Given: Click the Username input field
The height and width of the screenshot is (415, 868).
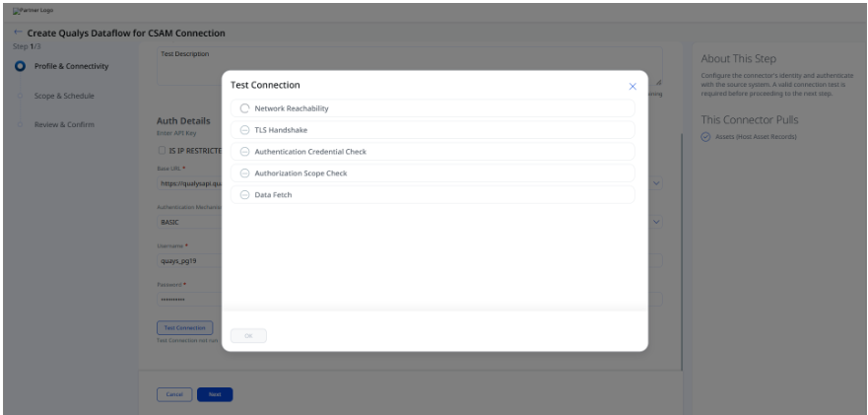Looking at the screenshot, I should [410, 260].
